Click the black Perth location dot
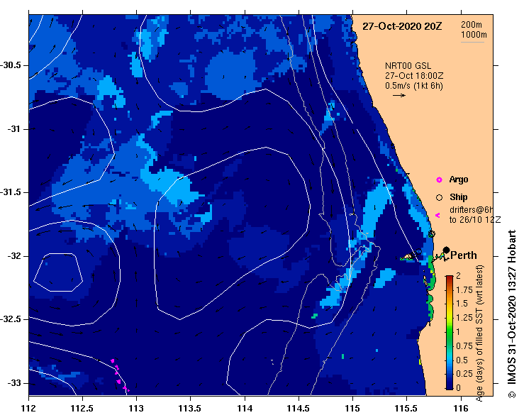 (446, 250)
